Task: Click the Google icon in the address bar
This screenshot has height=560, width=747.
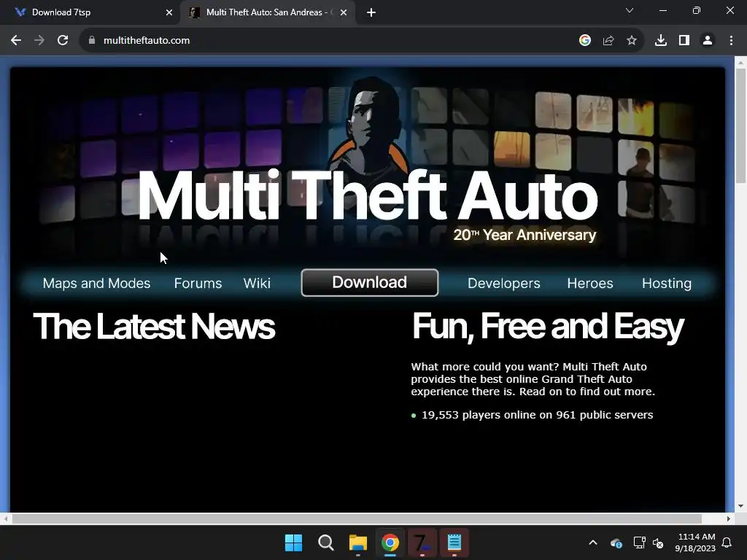Action: (585, 41)
